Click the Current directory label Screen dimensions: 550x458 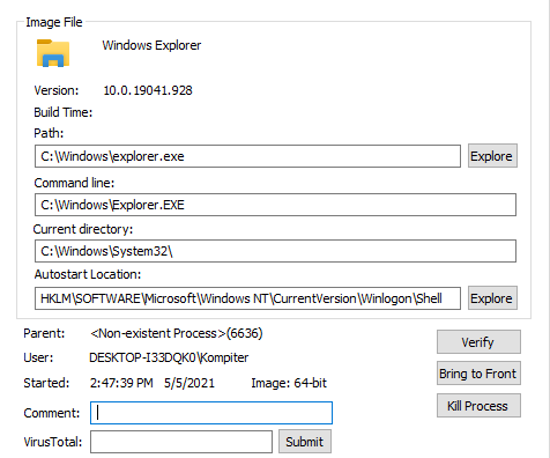coord(83,229)
